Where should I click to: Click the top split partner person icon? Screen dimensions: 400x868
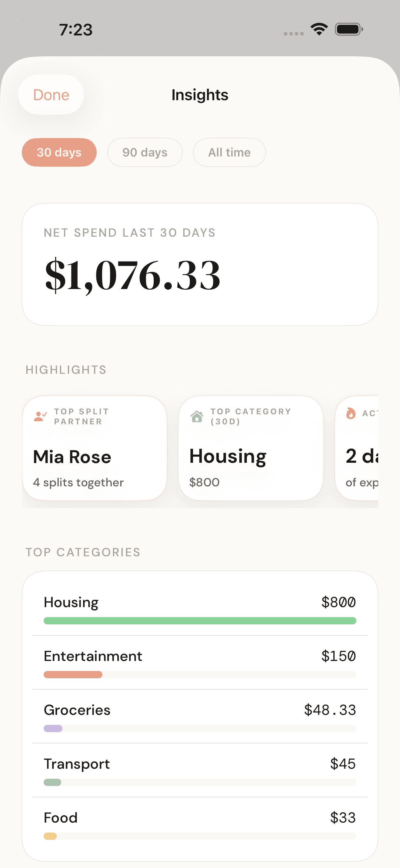(x=40, y=416)
